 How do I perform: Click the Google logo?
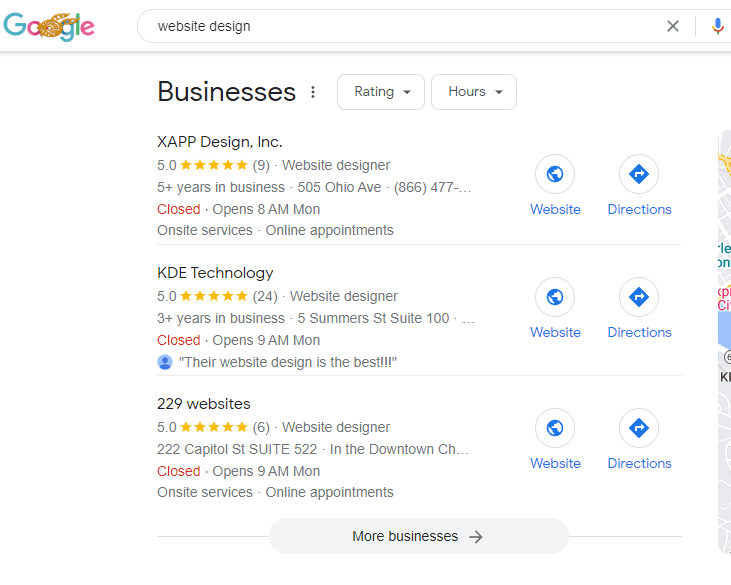[49, 27]
